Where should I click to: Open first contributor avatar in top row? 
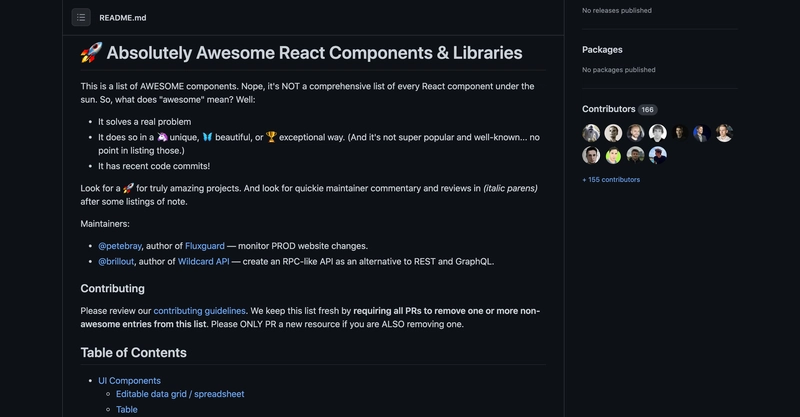[591, 133]
